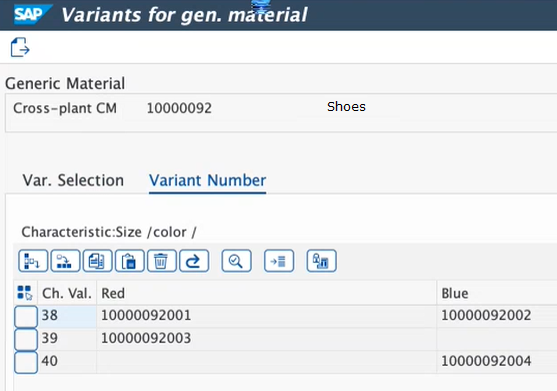557x391 pixels.
Task: Click the second tree-structure toolbar icon
Action: [x=65, y=261]
